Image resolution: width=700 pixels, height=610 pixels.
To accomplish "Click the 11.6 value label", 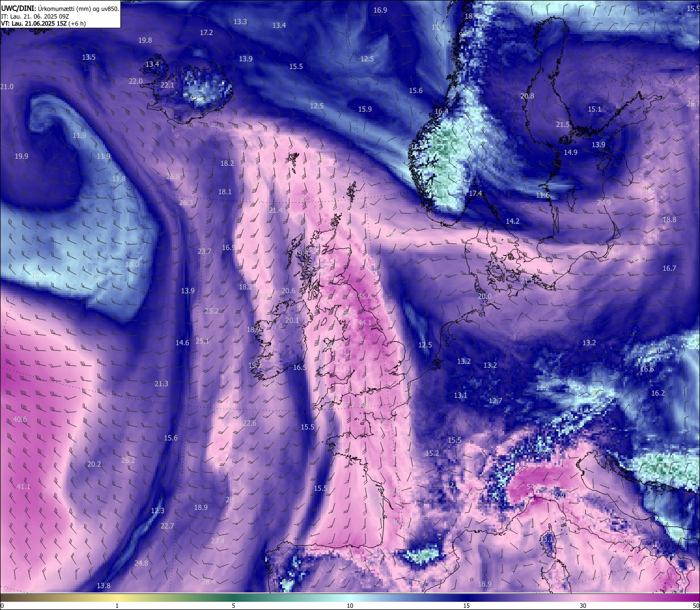I will click(542, 195).
